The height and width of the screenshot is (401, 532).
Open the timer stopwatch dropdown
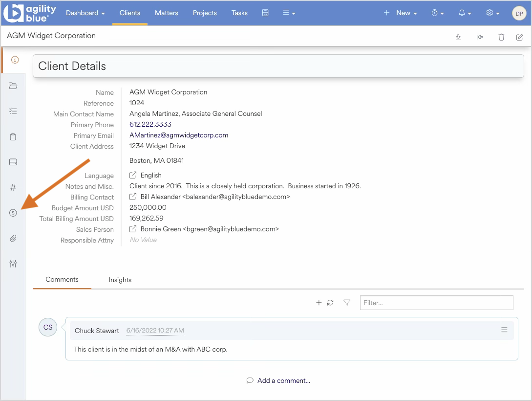pos(437,13)
